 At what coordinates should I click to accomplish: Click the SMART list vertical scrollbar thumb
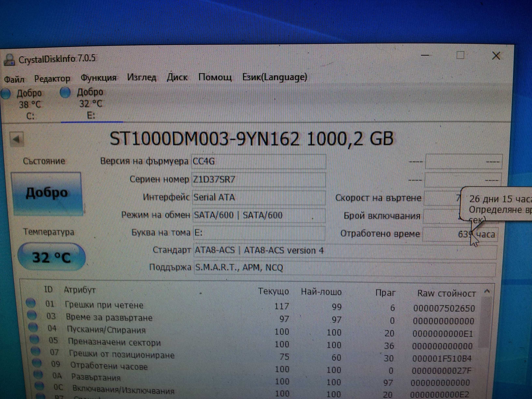point(485,322)
